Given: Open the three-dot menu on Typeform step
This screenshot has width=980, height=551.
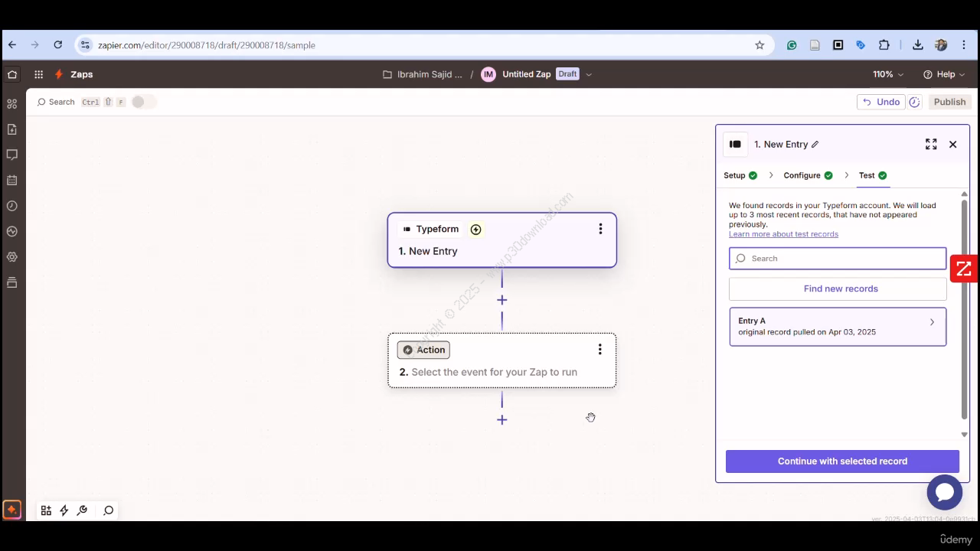Looking at the screenshot, I should 600,229.
